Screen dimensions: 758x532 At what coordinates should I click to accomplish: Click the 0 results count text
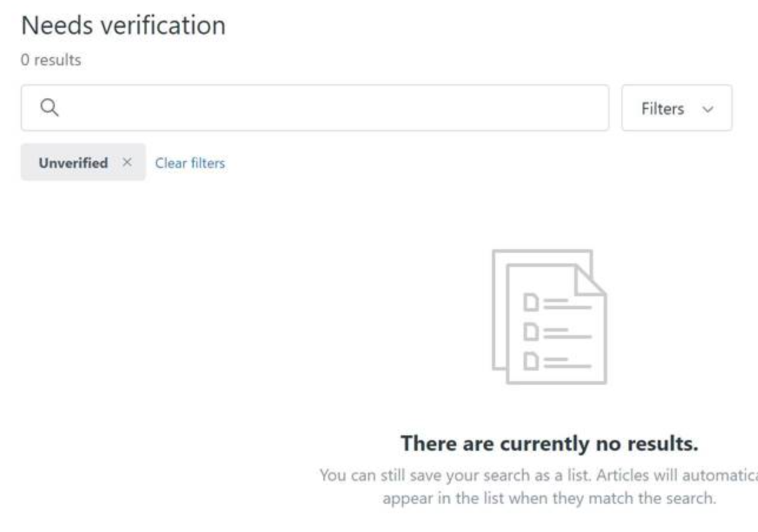(51, 60)
